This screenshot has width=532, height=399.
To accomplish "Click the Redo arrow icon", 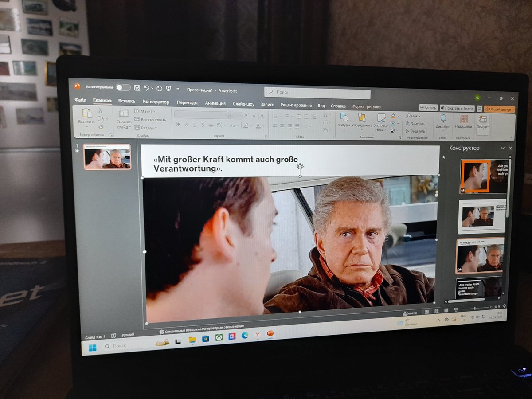I will tap(159, 89).
